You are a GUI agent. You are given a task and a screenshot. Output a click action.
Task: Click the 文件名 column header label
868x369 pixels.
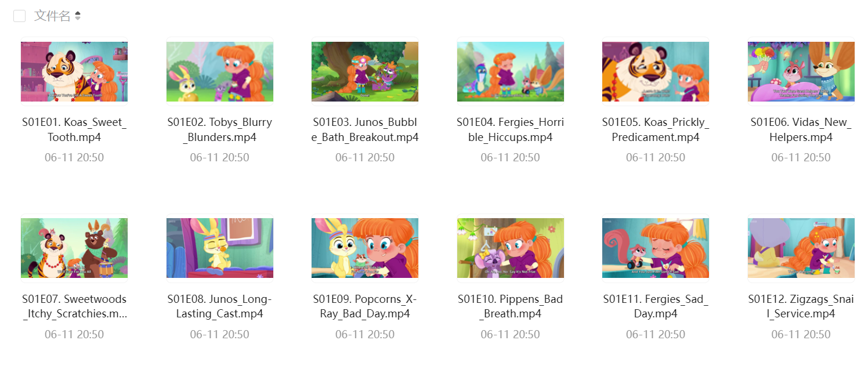coord(52,16)
